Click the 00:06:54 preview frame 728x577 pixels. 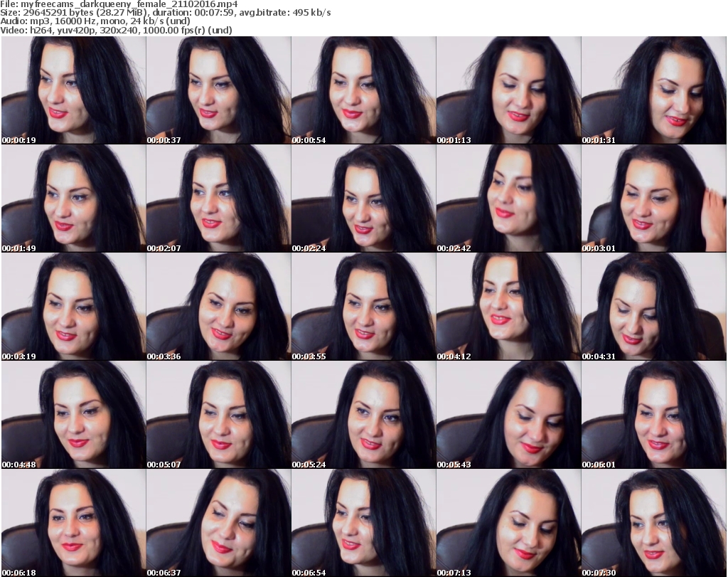coord(363,523)
